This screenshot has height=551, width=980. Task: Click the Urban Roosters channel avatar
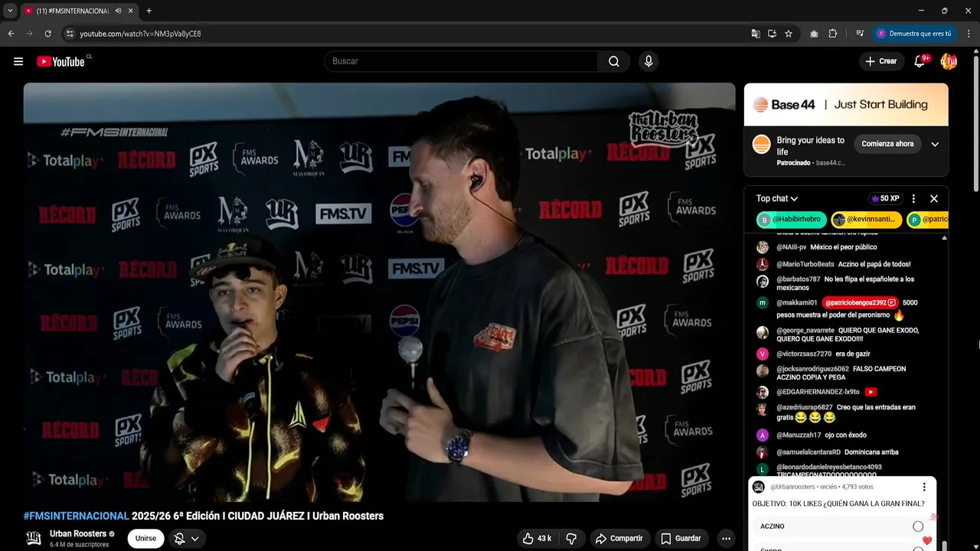coord(34,538)
